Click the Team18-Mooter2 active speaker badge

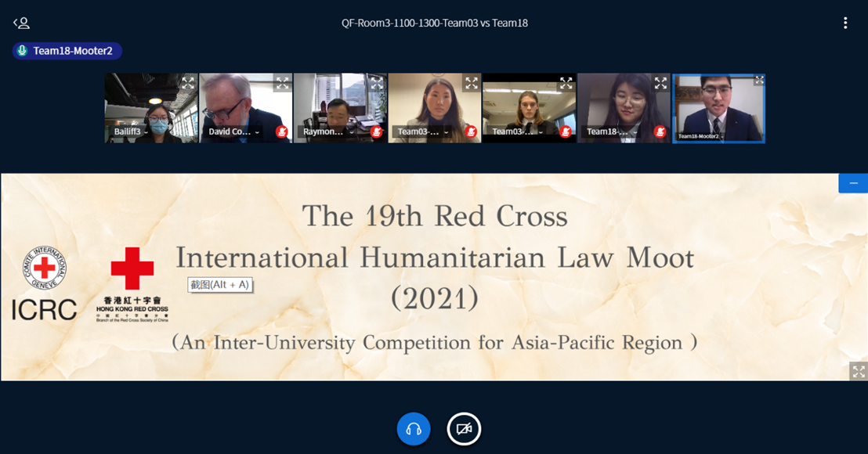[x=67, y=51]
